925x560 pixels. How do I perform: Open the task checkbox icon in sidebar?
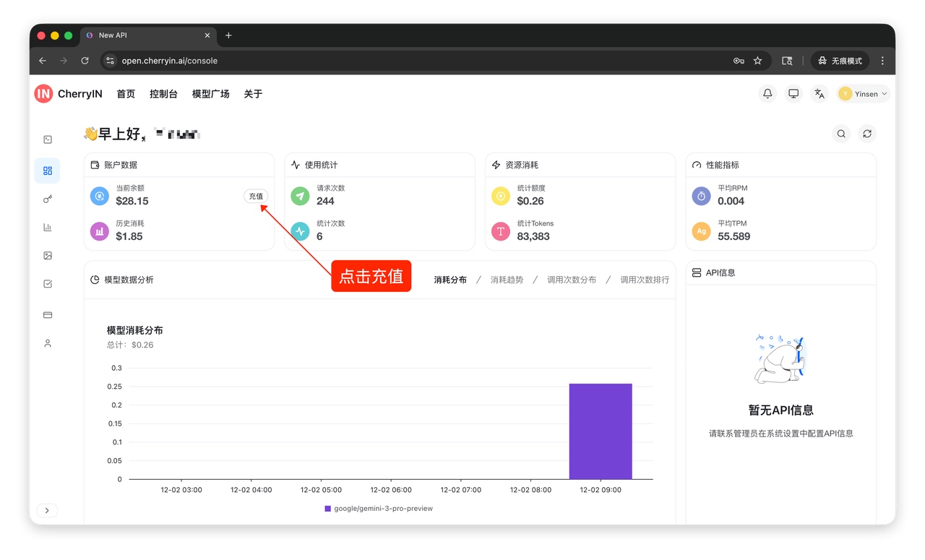point(48,285)
